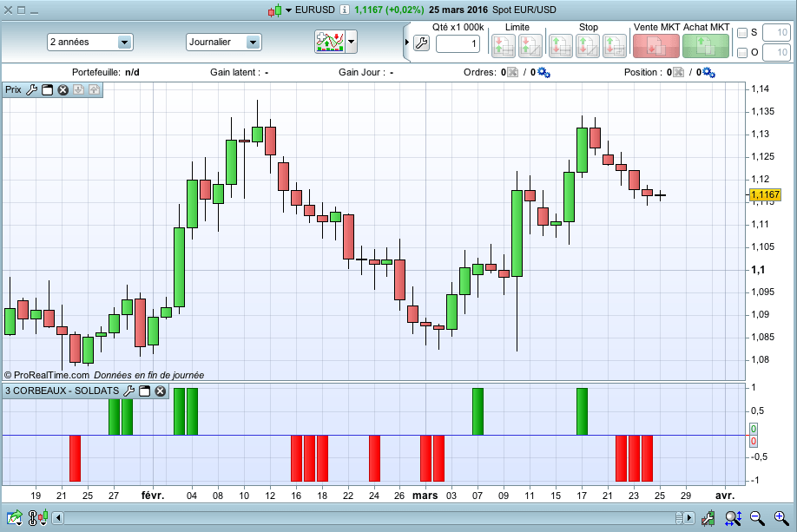Click the red Vente MKT button

(x=656, y=46)
